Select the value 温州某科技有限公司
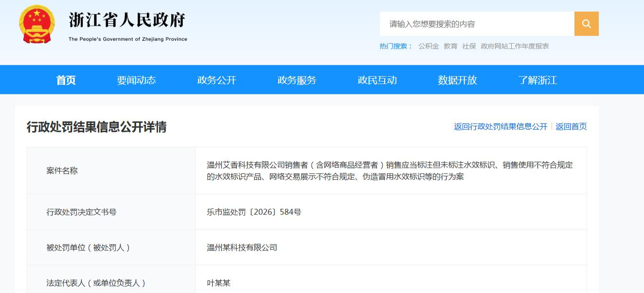644x293 pixels. (242, 247)
